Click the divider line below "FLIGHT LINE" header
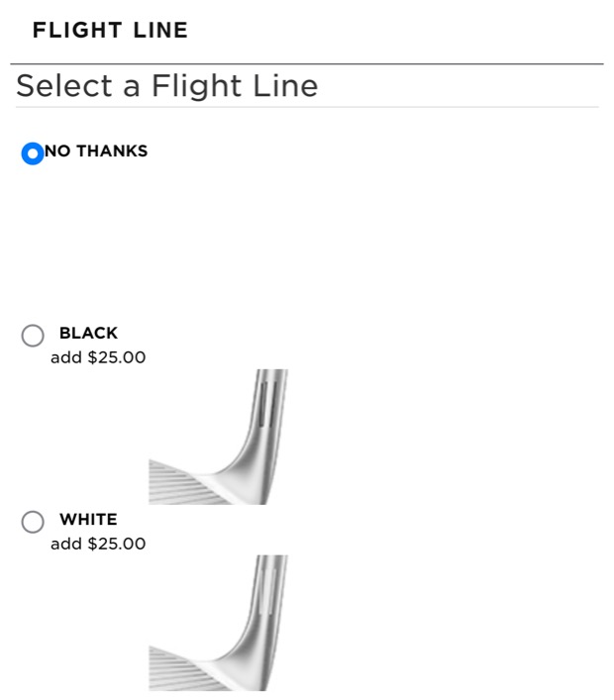The height and width of the screenshot is (700, 614). (307, 64)
